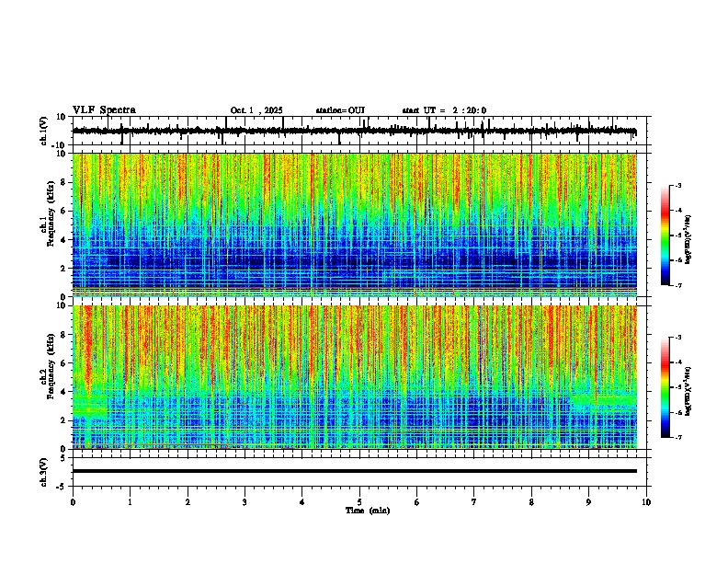Click the "3" tick on the Time axis
Viewport: 728px width, 563px height.
tap(245, 502)
